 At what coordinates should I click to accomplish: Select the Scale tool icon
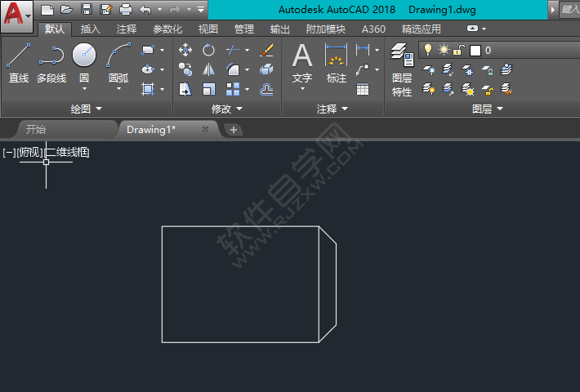click(x=208, y=89)
